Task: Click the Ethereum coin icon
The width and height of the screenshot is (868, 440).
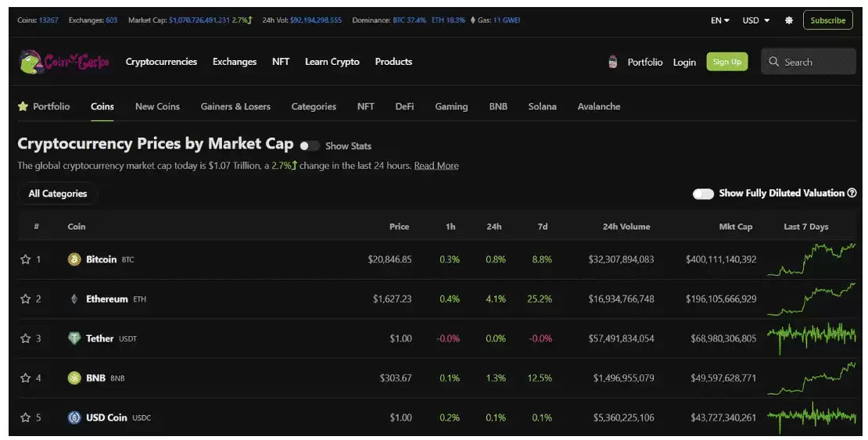Action: (x=74, y=299)
